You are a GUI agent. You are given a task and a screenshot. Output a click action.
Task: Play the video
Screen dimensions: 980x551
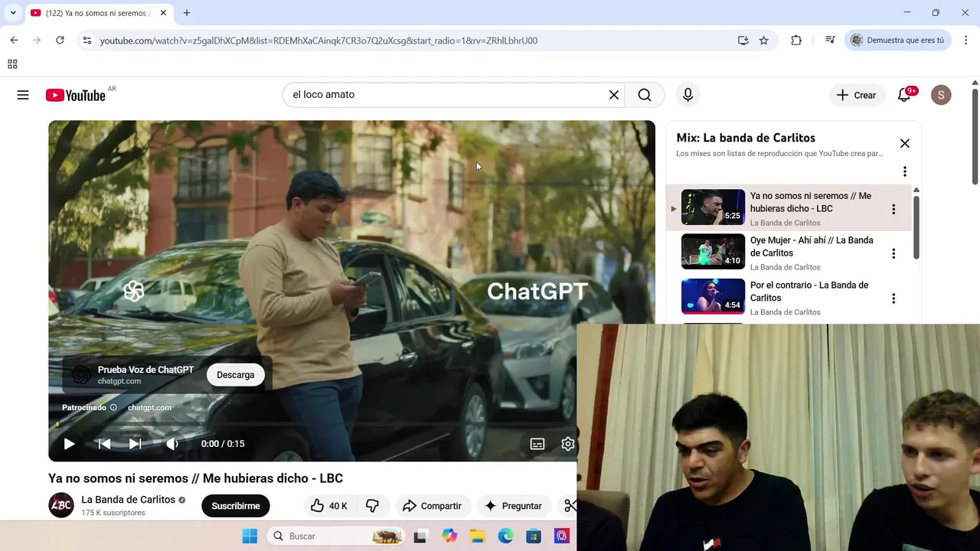(69, 444)
